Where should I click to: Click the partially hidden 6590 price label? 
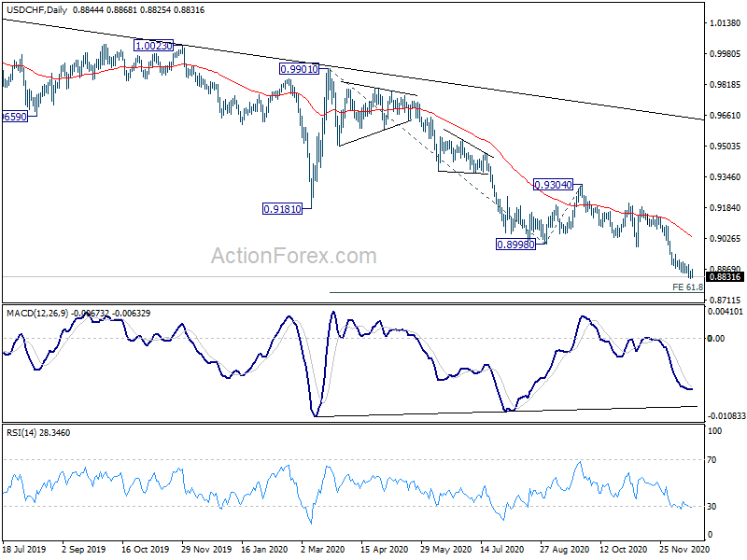15,117
